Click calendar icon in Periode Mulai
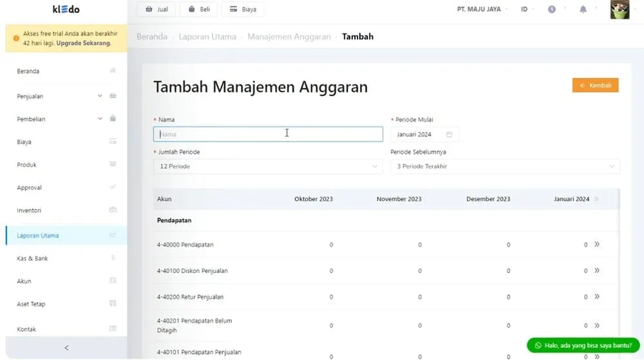Image resolution: width=644 pixels, height=360 pixels. [449, 134]
